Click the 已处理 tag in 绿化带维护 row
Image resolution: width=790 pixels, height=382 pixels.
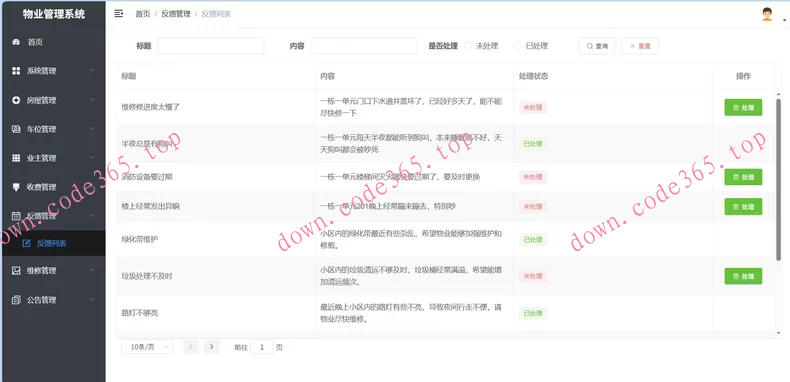tap(533, 239)
